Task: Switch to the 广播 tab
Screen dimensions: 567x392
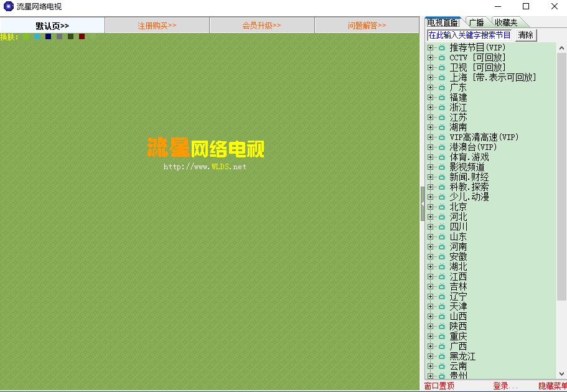Action: pos(476,22)
